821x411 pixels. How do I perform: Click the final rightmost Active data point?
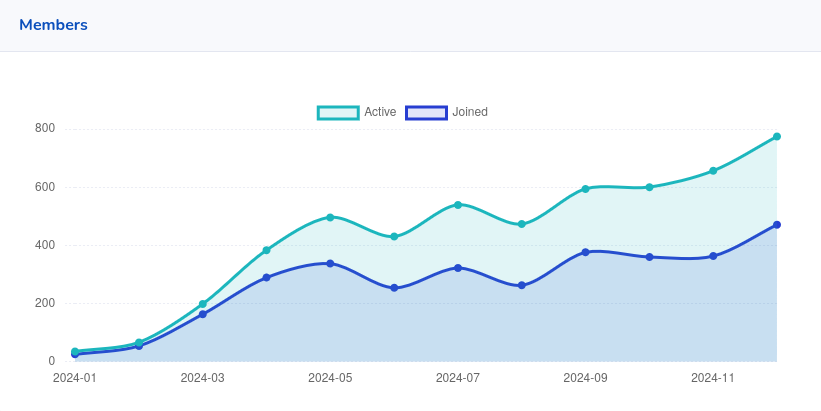(777, 137)
